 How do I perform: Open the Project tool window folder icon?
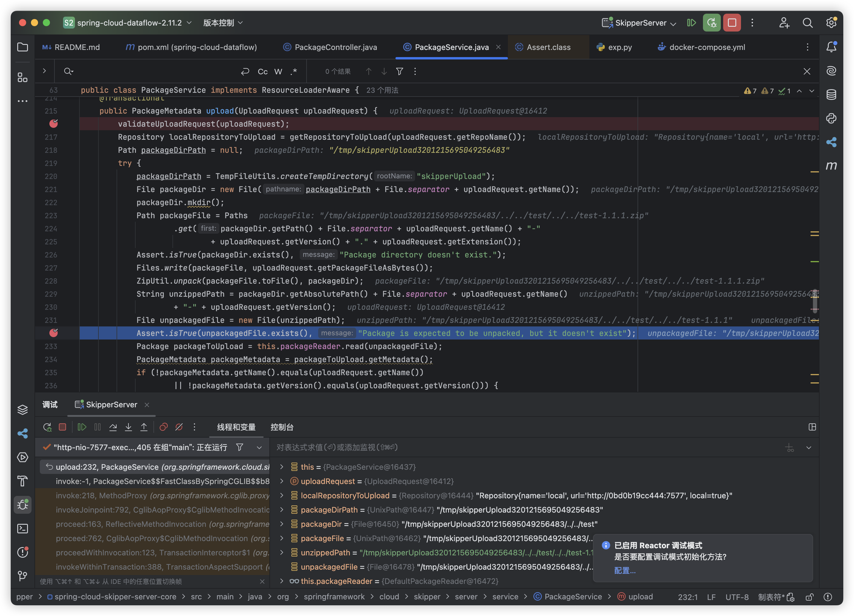click(x=23, y=47)
